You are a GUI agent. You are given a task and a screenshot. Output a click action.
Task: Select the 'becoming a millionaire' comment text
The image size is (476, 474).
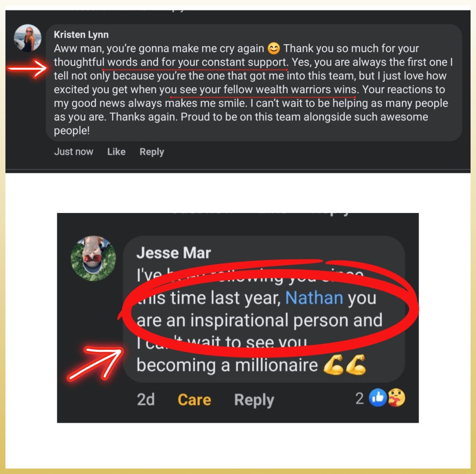coord(227,365)
